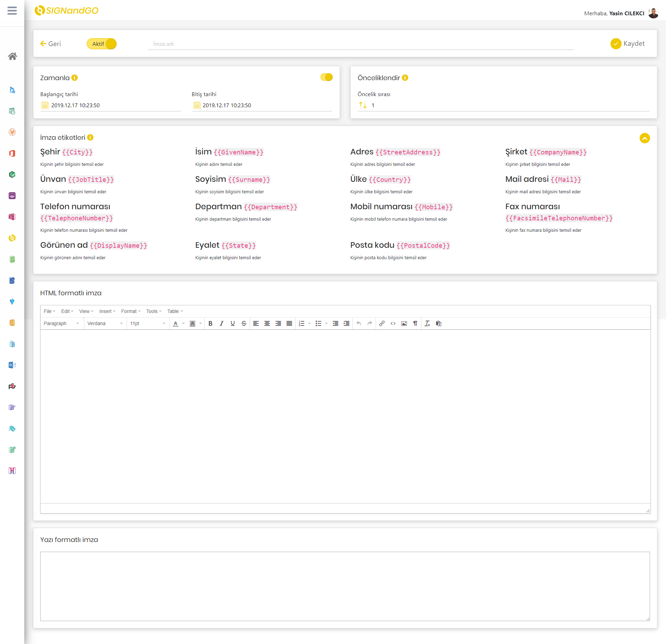Disable the Zamanla toggle
Image resolution: width=666 pixels, height=644 pixels.
tap(326, 77)
